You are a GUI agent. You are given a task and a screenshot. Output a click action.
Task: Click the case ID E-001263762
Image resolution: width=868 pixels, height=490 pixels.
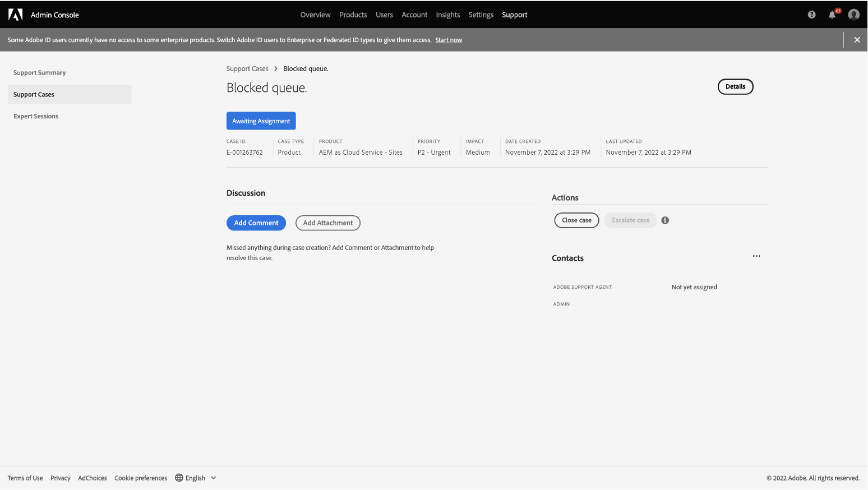(244, 152)
